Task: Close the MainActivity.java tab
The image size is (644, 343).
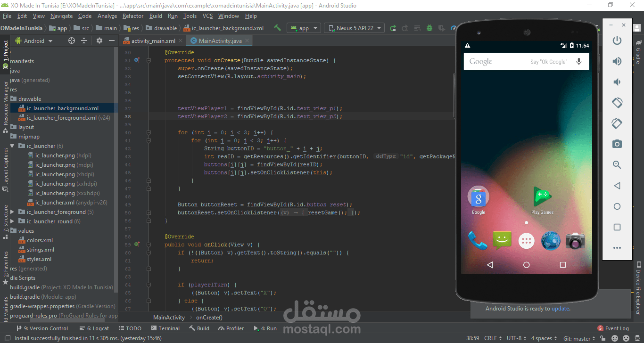Action: click(x=248, y=41)
